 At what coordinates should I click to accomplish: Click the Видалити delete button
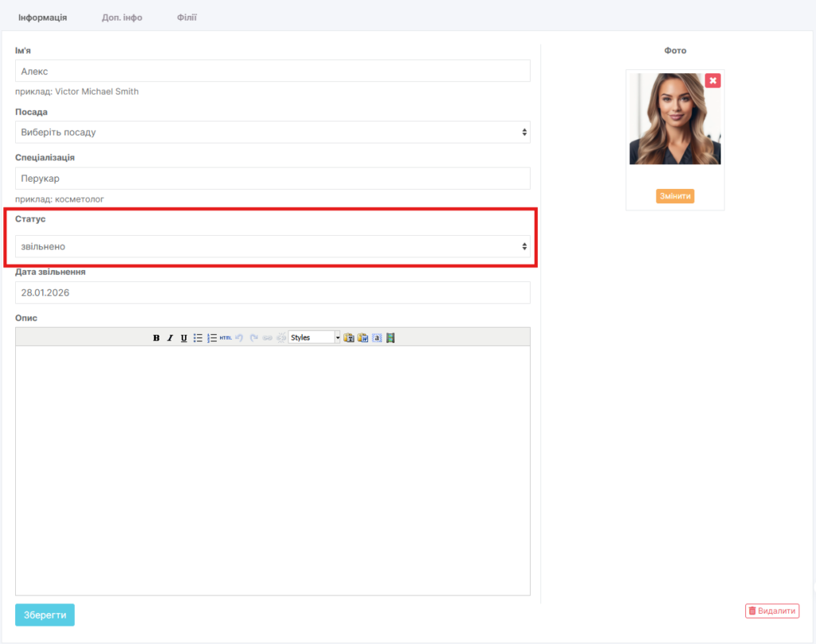click(772, 611)
